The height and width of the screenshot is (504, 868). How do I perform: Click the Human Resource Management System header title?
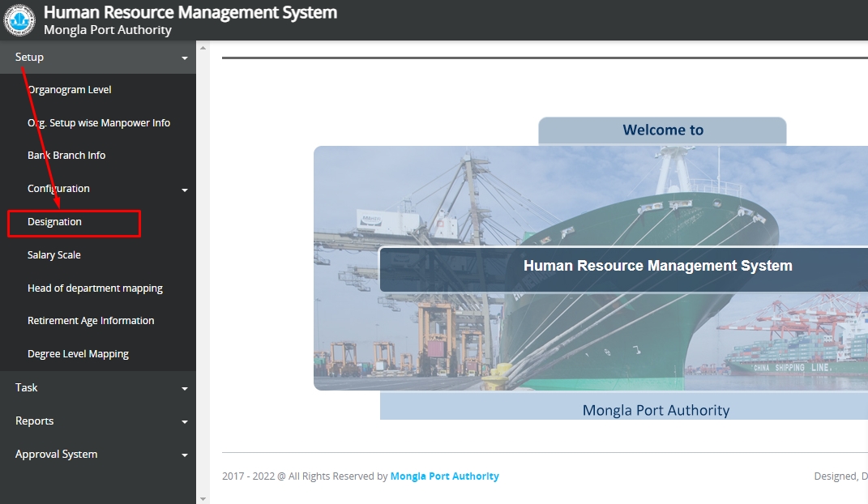pyautogui.click(x=190, y=12)
